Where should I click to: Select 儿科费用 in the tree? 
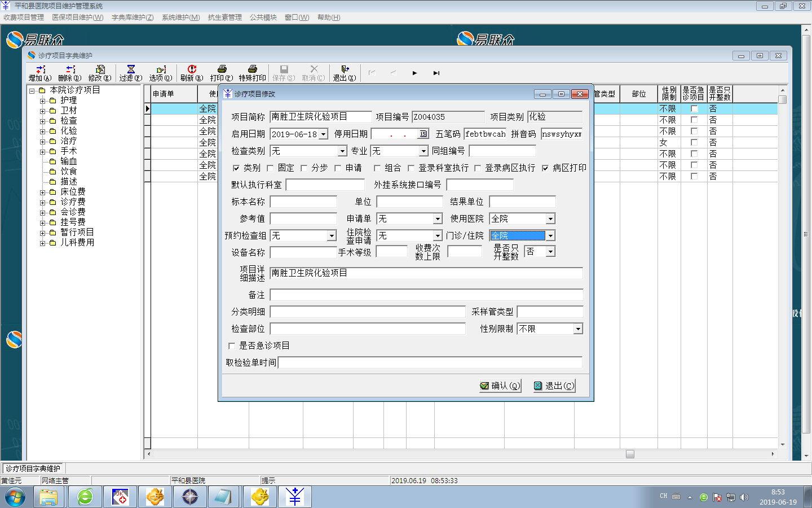point(77,243)
